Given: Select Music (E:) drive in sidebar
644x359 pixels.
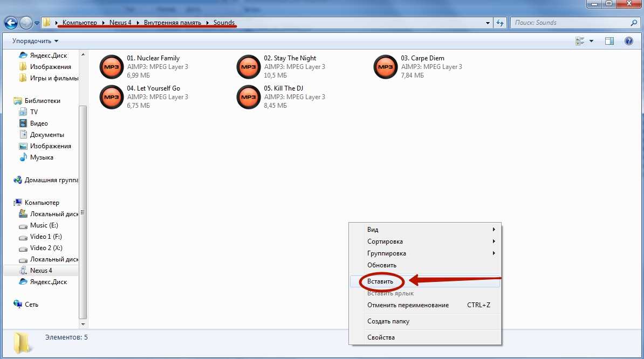Looking at the screenshot, I should click(44, 225).
